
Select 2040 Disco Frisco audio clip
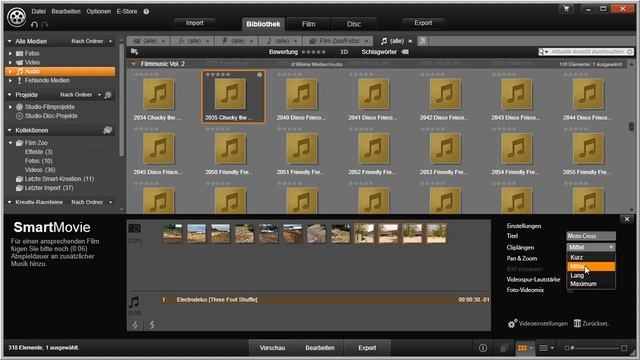pos(301,98)
